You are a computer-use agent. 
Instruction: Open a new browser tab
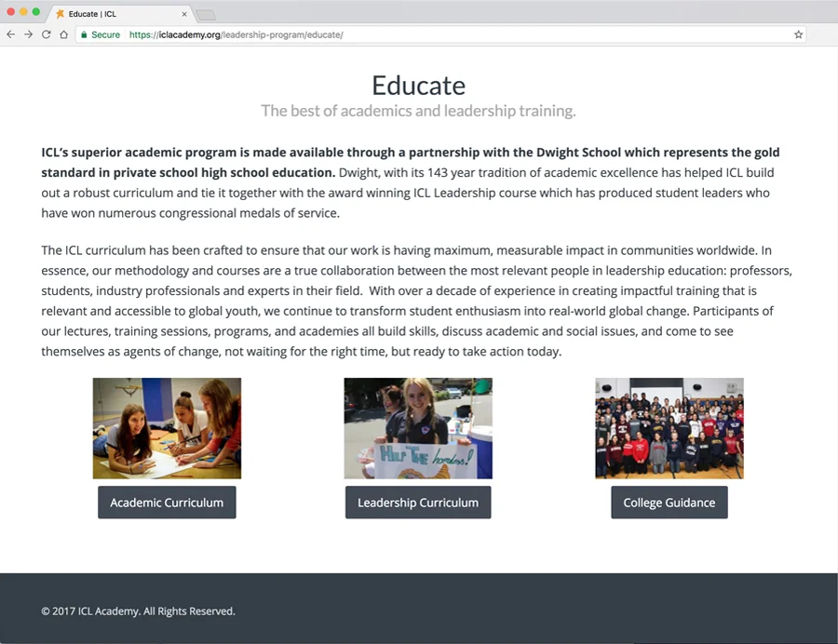coord(206,15)
